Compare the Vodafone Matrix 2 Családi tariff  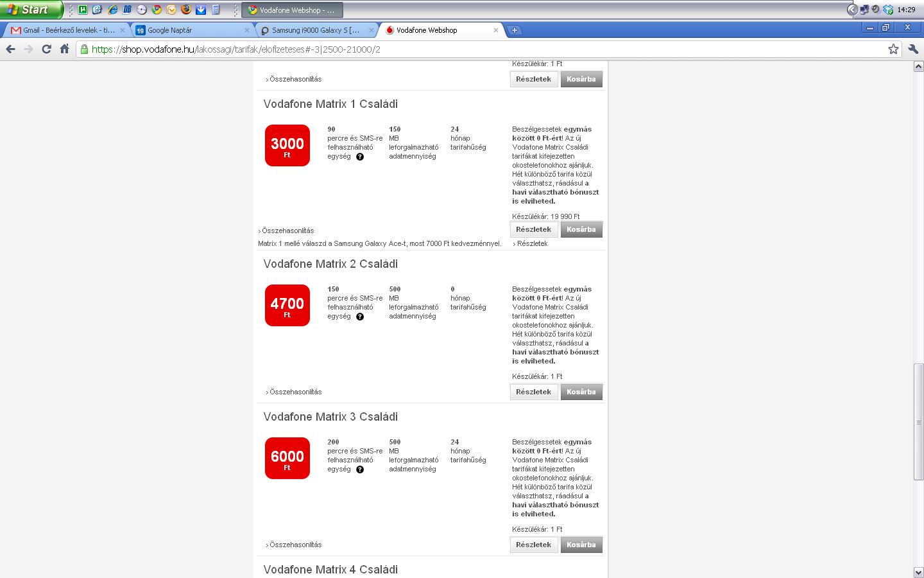pos(294,392)
